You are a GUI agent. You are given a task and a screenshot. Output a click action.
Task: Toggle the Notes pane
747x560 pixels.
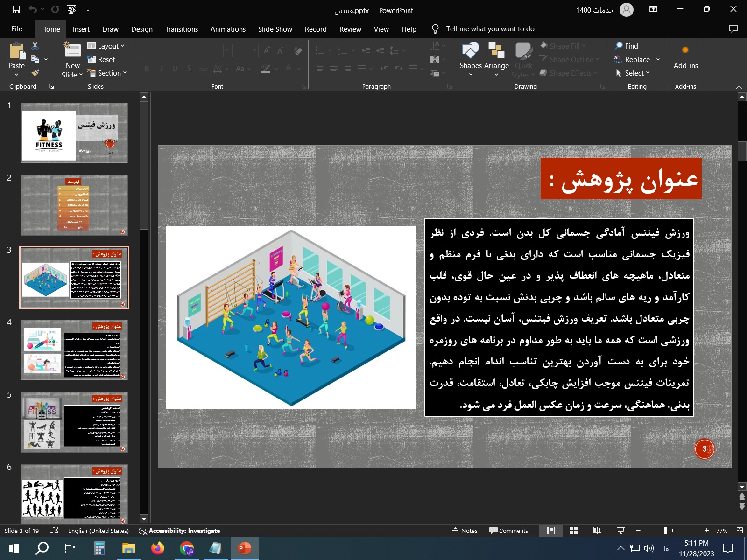tap(465, 531)
